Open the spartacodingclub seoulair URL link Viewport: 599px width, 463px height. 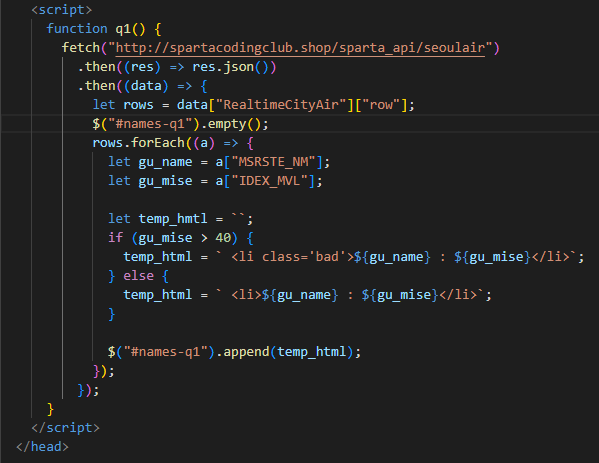click(x=300, y=48)
